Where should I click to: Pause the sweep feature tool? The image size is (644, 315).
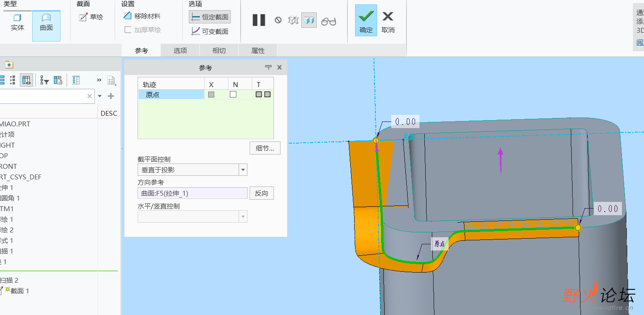point(259,20)
